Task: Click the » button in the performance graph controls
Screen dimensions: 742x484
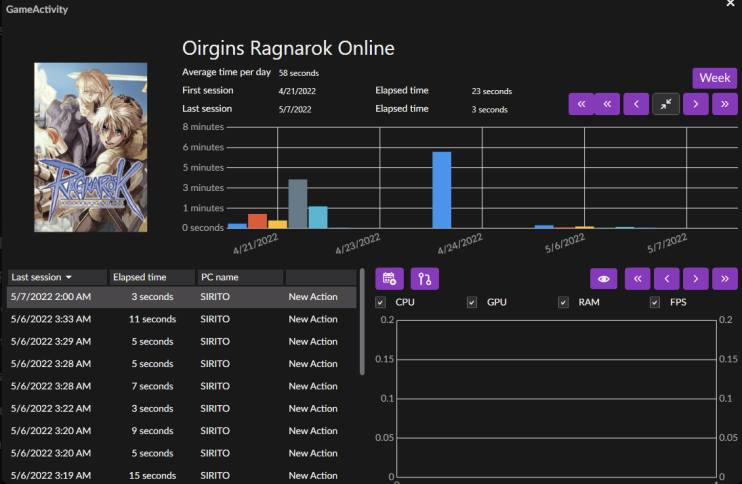Action: click(724, 279)
